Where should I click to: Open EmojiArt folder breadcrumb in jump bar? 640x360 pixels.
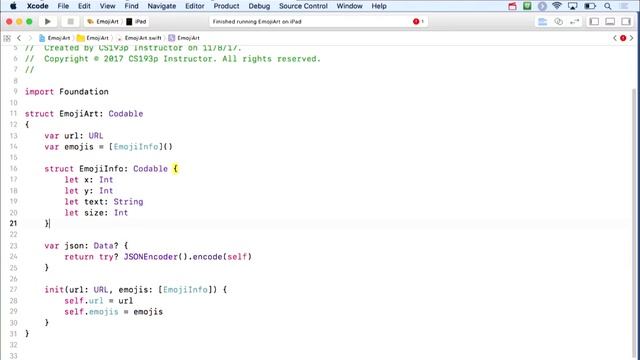[x=93, y=38]
